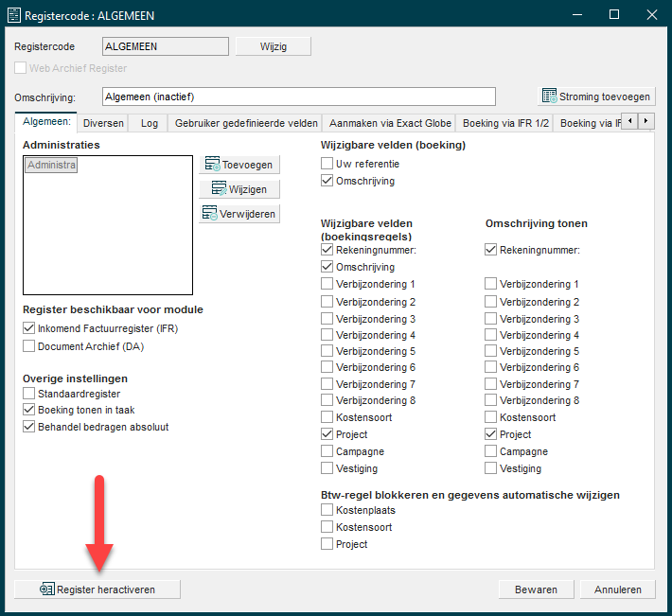Viewport: 672px width, 616px height.
Task: Reactivate register via Register heractiveren
Action: click(x=97, y=590)
